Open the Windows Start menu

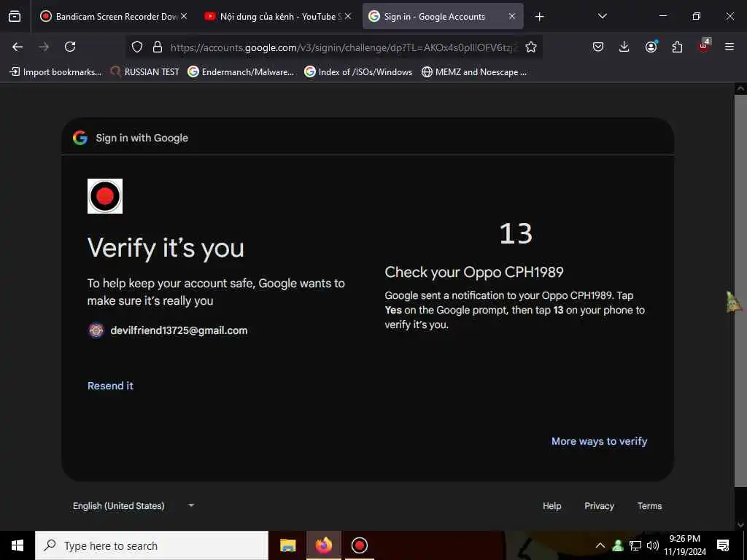click(x=18, y=545)
